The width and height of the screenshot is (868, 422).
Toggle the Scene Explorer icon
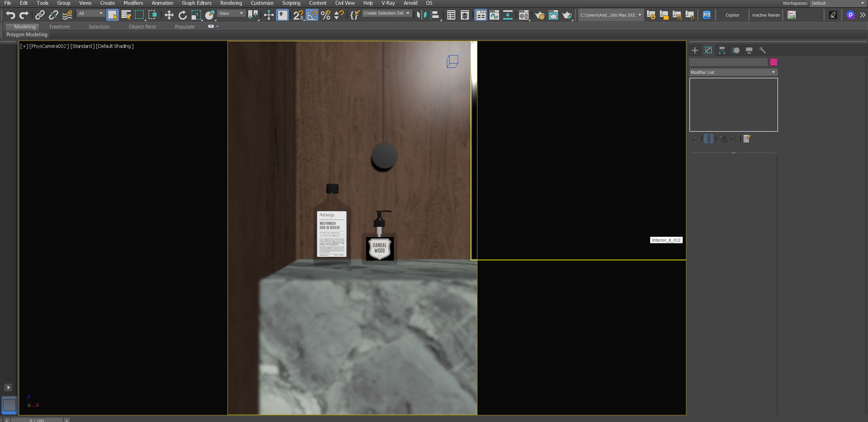pos(451,15)
